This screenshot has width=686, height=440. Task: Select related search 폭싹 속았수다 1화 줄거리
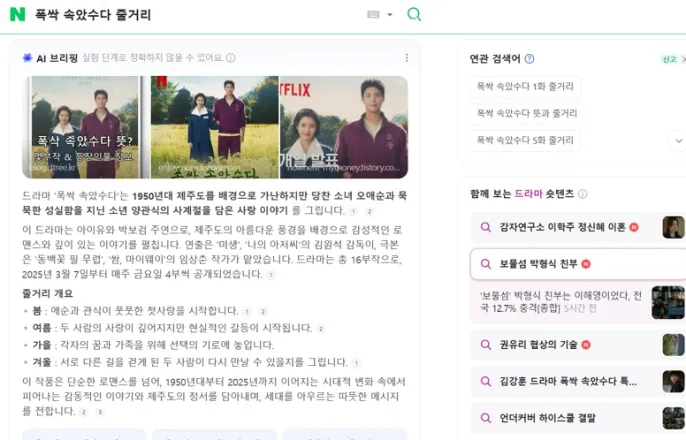click(x=525, y=86)
